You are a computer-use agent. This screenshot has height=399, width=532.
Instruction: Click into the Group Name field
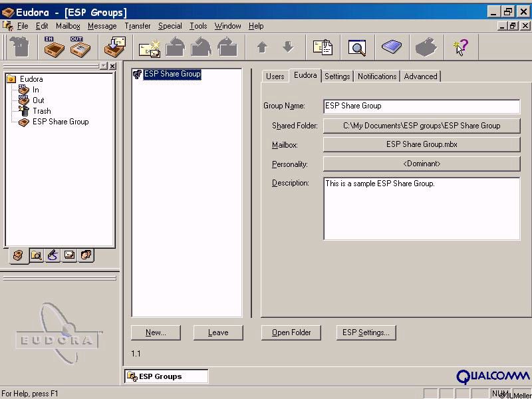tap(422, 106)
